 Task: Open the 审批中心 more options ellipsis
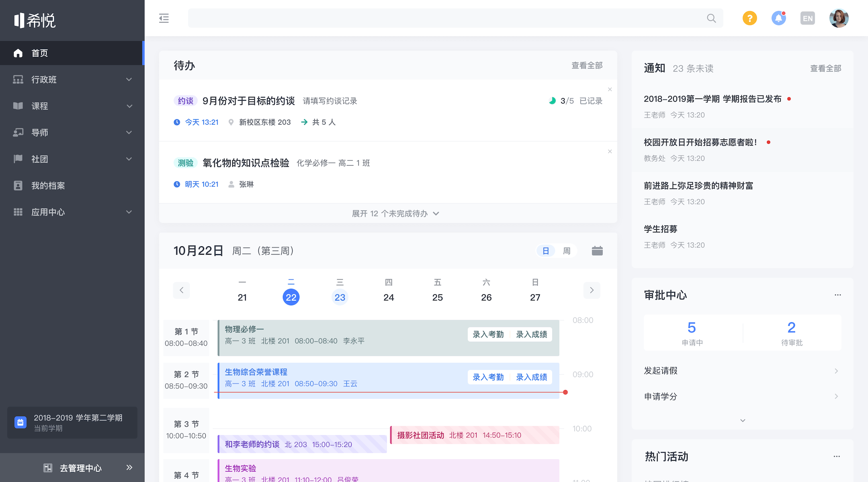(x=837, y=295)
